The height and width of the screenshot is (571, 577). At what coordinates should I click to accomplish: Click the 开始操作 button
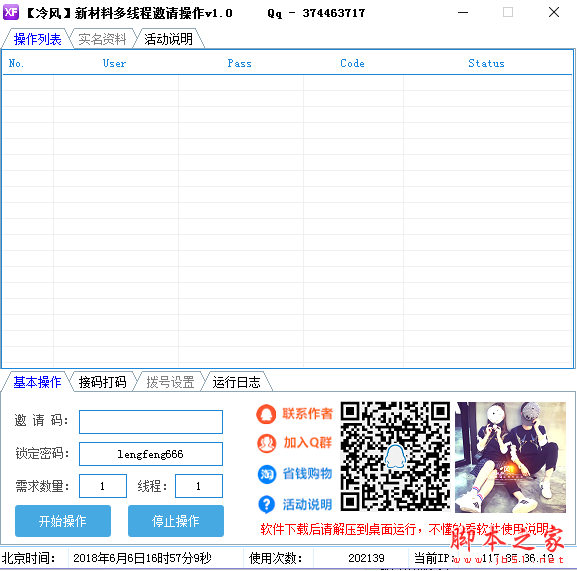click(x=63, y=521)
